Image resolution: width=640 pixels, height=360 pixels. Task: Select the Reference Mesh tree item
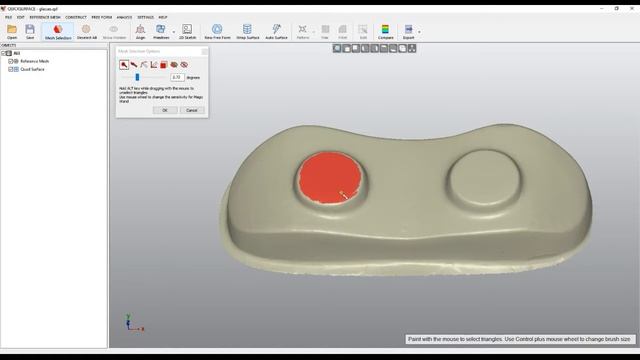pos(34,61)
